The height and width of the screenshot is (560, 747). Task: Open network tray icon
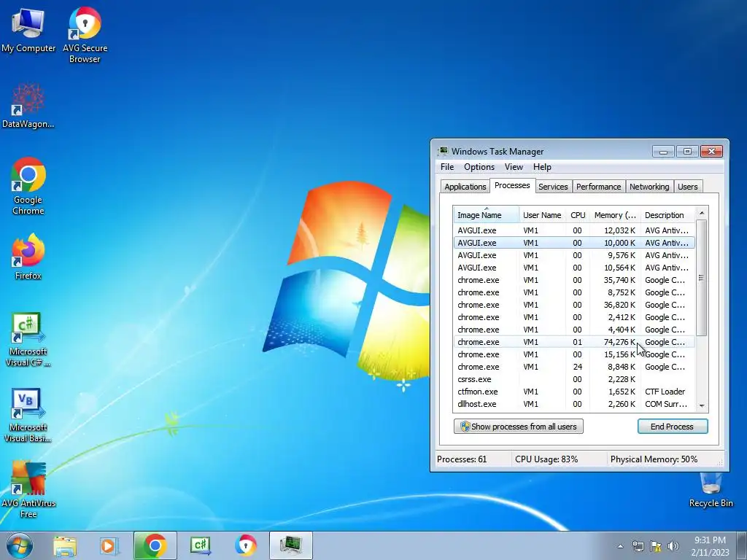coord(638,546)
